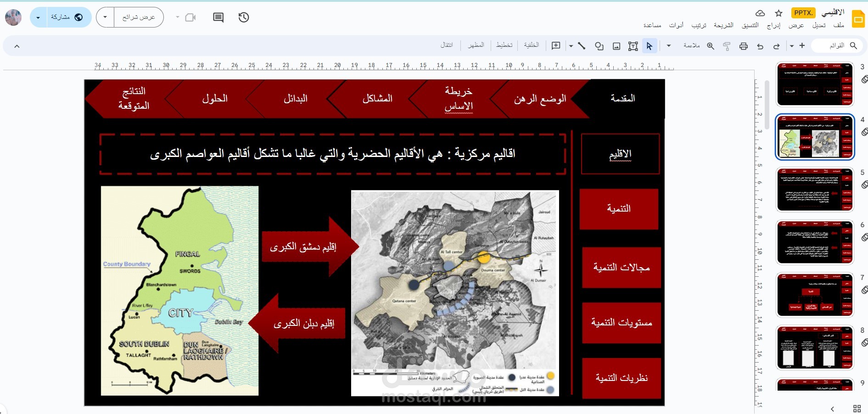Open the التنسيق (Format) menu

point(750,25)
